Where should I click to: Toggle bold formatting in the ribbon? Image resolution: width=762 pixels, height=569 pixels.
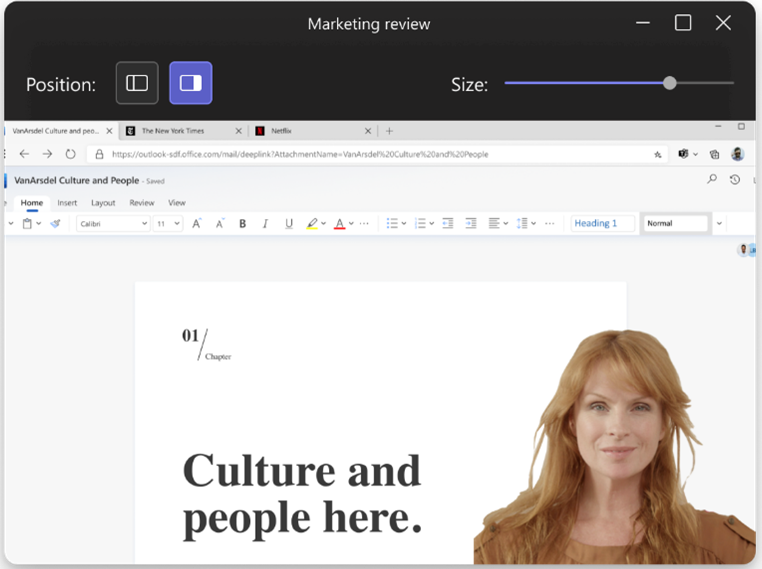pos(242,224)
